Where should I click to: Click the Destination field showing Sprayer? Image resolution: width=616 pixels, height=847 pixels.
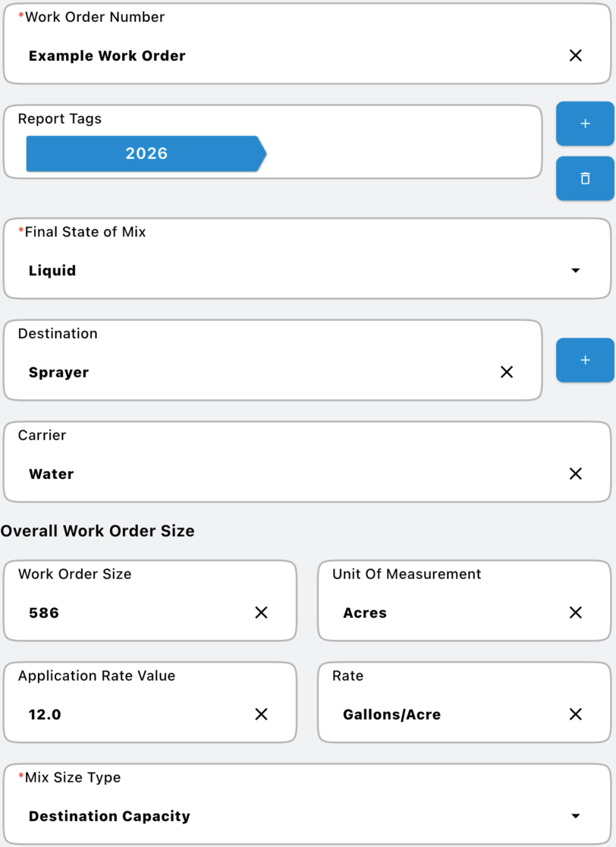pos(228,372)
